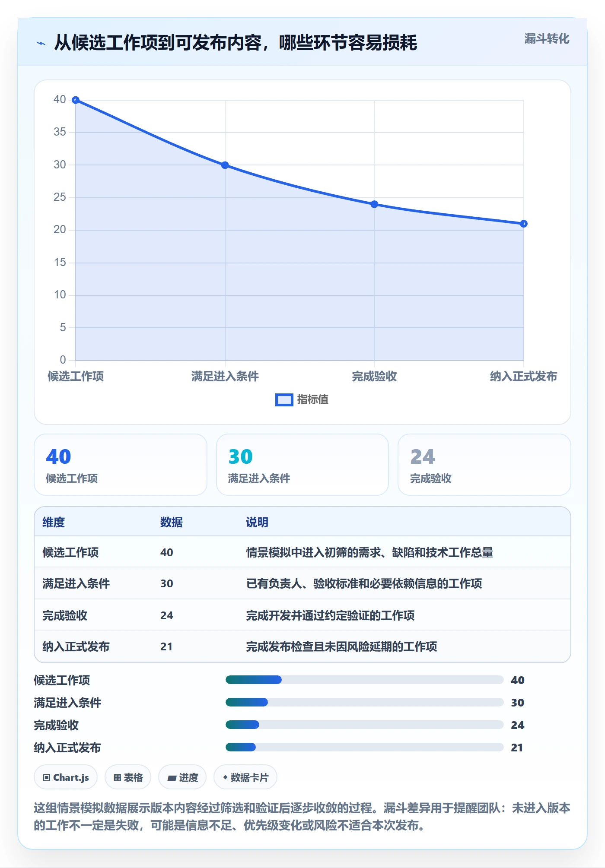The width and height of the screenshot is (605, 868).
Task: Click the description 情景模拟中进入初筛的需求、缺陷和技术工作总量
Action: (369, 552)
